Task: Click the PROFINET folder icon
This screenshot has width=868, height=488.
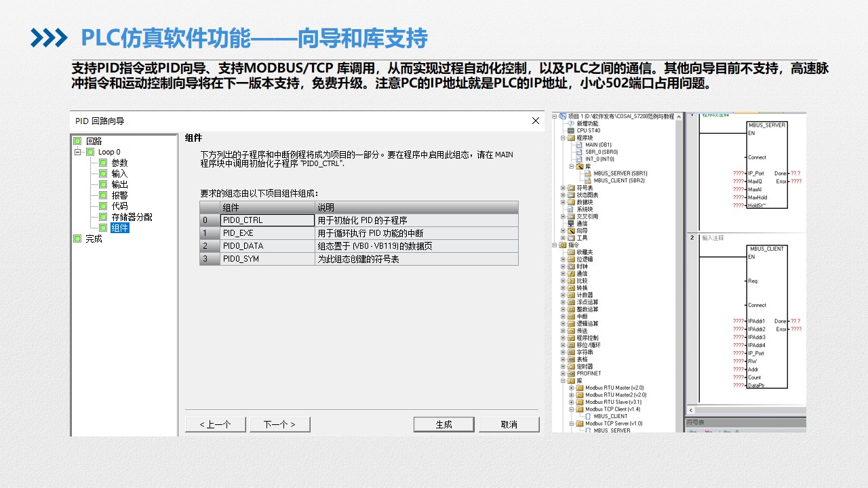Action: (571, 373)
